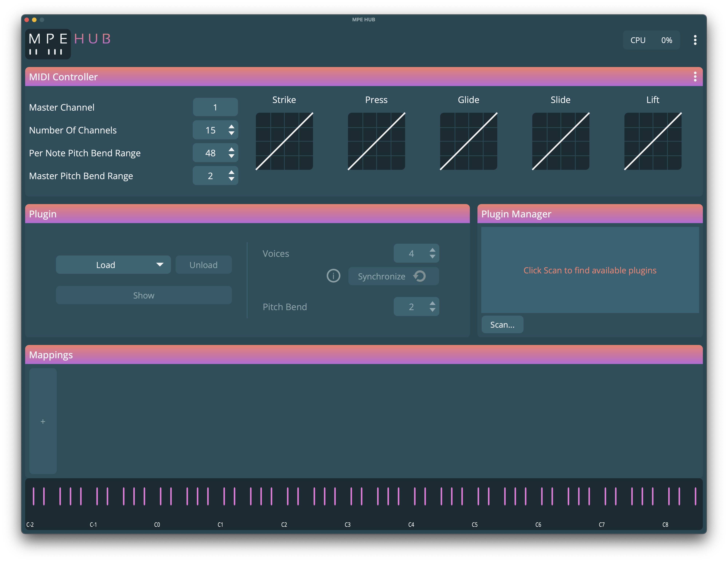
Task: Increase Master Pitch Bend Range value
Action: [231, 172]
